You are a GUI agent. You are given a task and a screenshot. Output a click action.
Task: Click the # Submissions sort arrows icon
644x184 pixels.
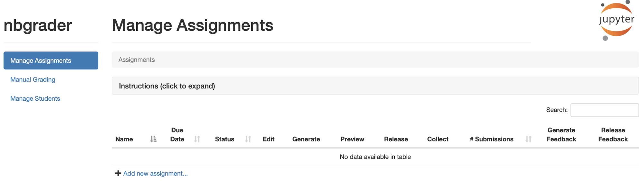tap(528, 139)
